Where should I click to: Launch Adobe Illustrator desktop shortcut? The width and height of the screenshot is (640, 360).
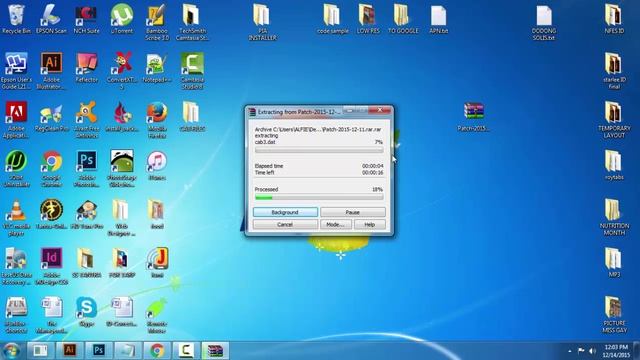51,71
